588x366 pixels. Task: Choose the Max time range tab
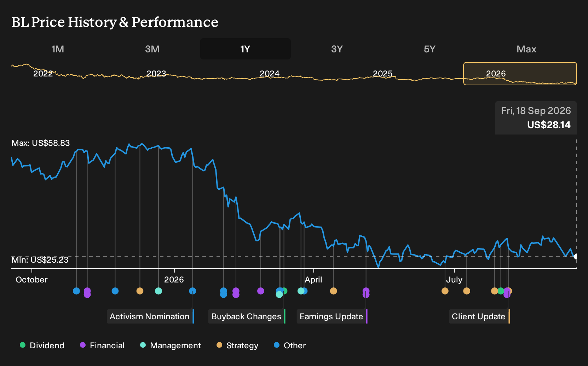coord(526,49)
